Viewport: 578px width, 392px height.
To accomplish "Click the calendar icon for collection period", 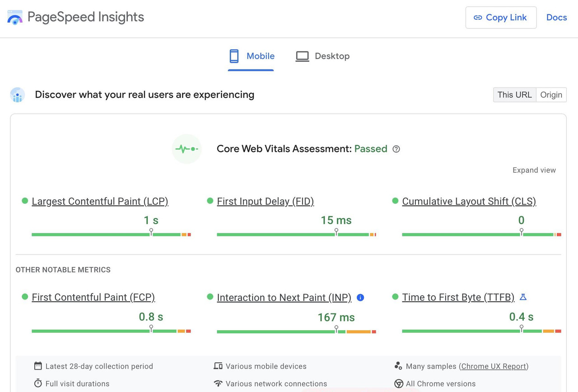I will [x=38, y=366].
